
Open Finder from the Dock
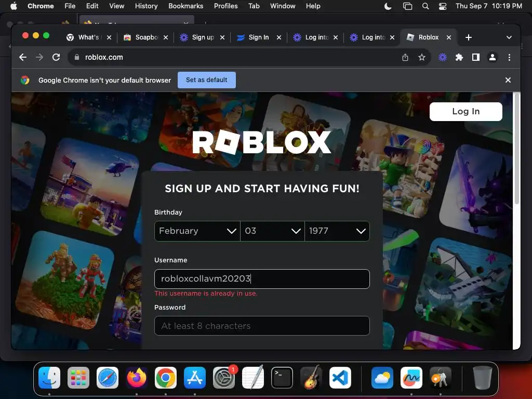click(x=49, y=378)
